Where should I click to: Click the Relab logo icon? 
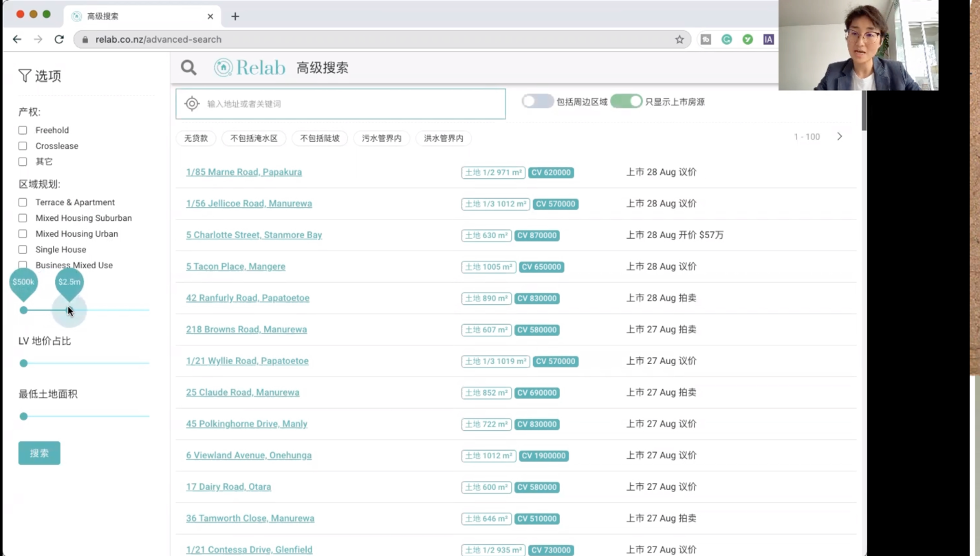(x=223, y=67)
